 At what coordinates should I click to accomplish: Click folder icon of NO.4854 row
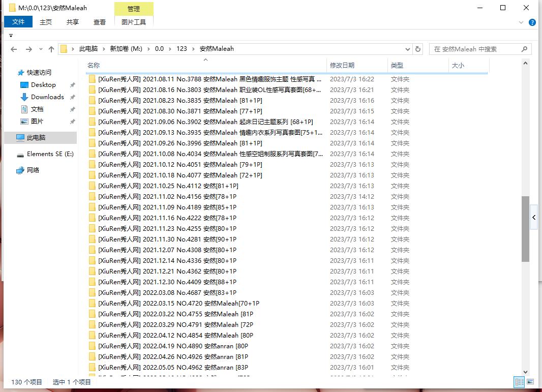[92, 335]
